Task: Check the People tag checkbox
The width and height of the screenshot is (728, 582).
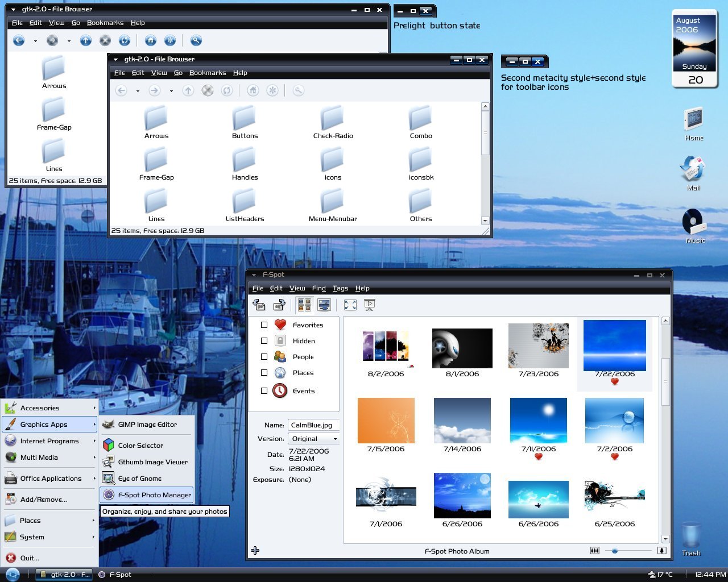Action: [264, 357]
